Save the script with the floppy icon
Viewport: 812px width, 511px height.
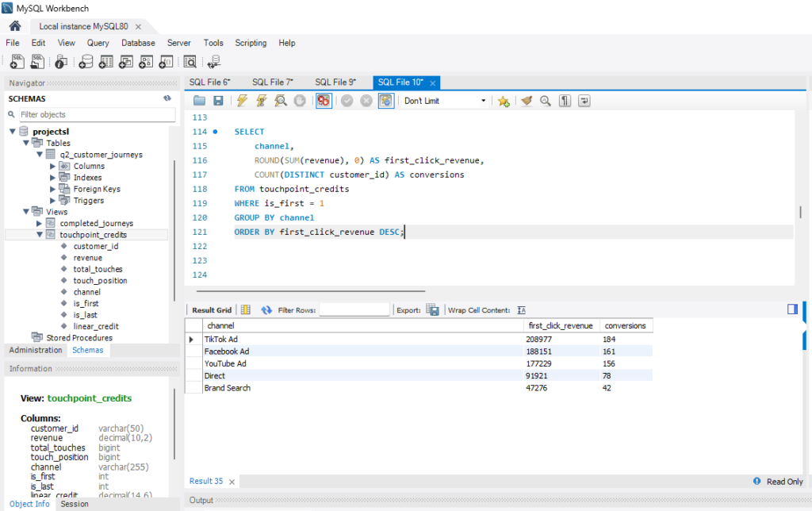click(x=218, y=101)
